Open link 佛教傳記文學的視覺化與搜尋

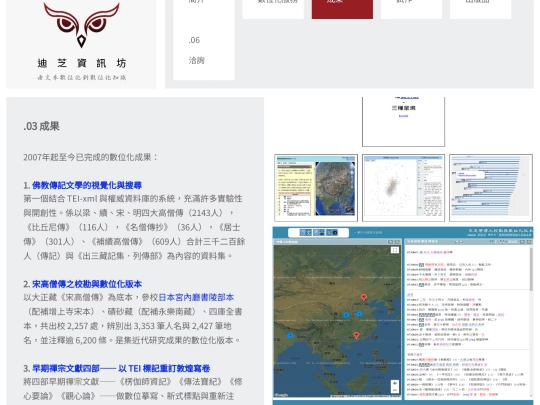click(87, 185)
